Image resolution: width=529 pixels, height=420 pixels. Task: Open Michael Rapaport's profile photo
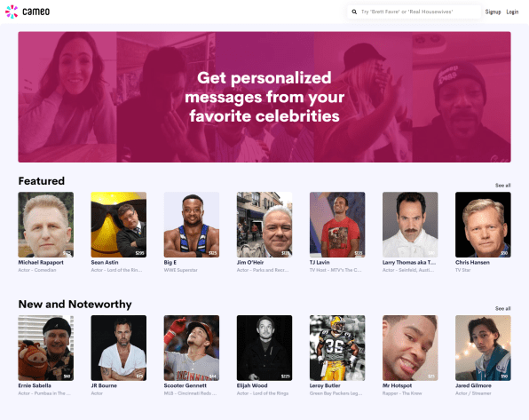click(46, 225)
